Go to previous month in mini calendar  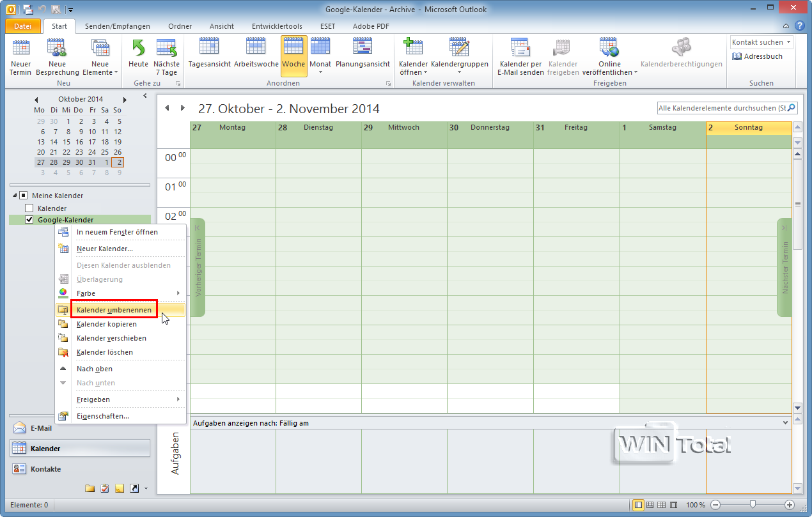[36, 100]
